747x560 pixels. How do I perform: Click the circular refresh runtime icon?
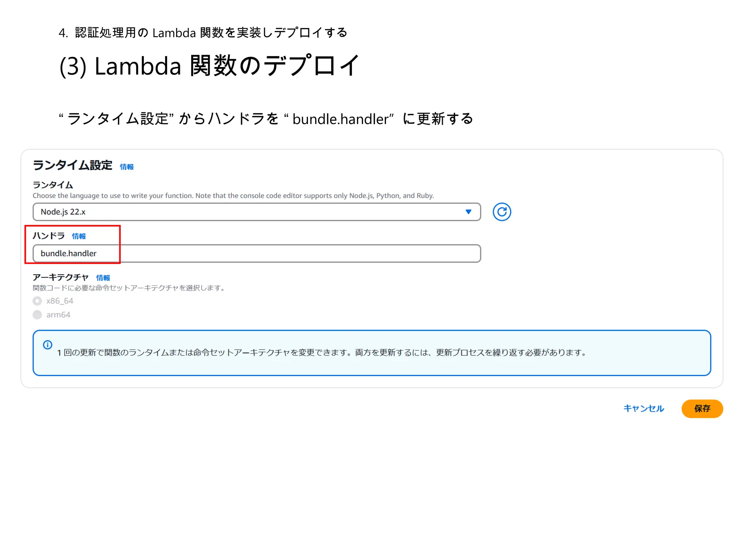pyautogui.click(x=502, y=212)
